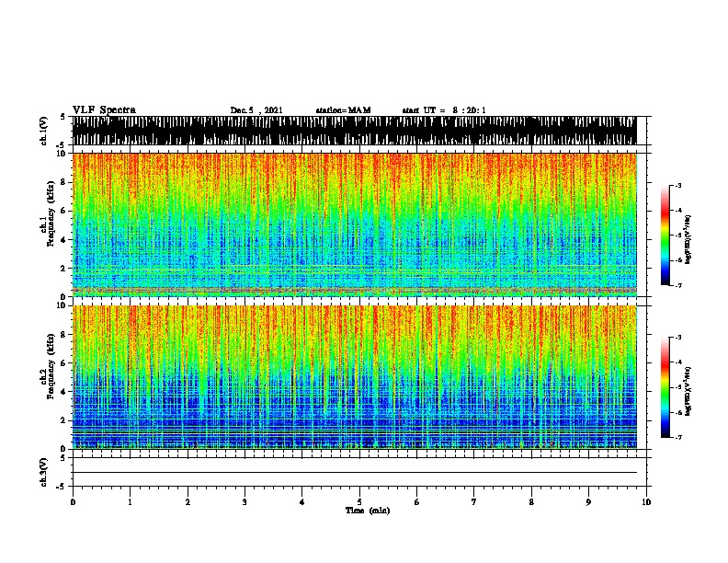
Task: Click inside the ch.1 spectrogram panel
Action: click(x=355, y=224)
